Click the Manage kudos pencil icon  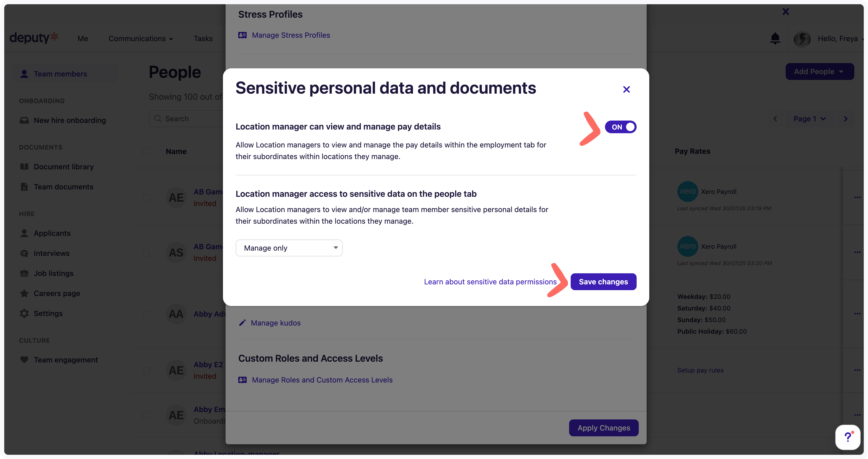tap(242, 323)
